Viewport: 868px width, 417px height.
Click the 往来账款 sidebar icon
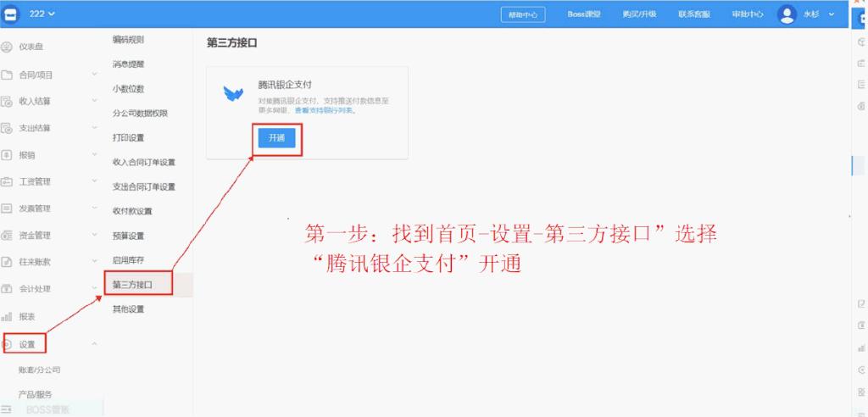coord(7,262)
